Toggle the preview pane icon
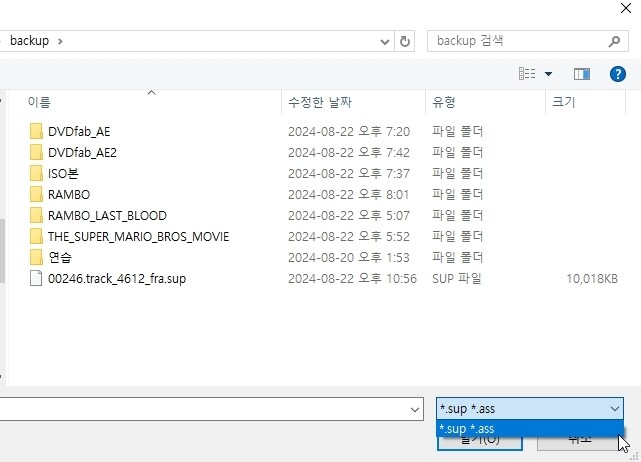 pyautogui.click(x=582, y=74)
